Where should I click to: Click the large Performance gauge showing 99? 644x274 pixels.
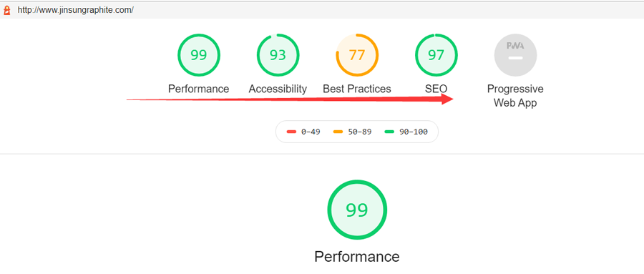(357, 210)
